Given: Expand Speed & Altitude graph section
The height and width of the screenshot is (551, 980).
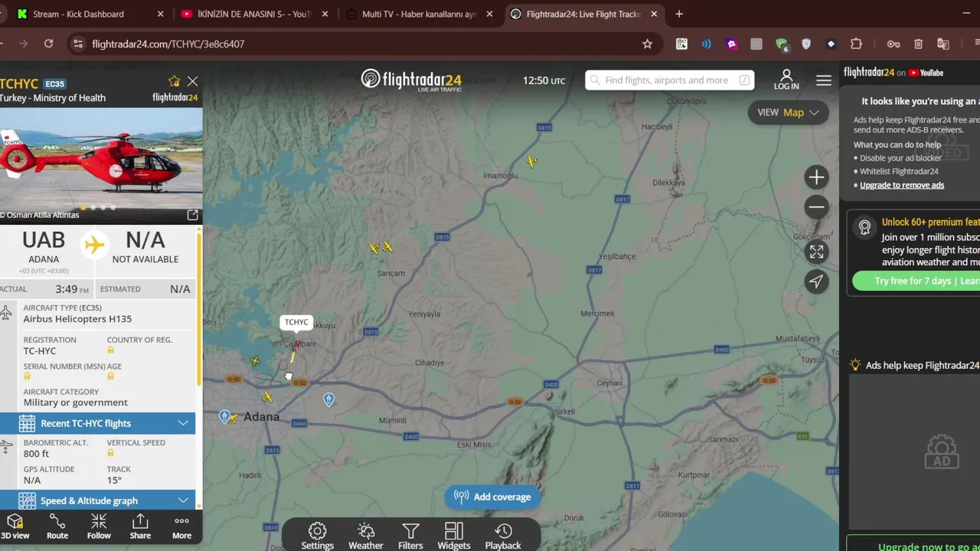Looking at the screenshot, I should click(97, 500).
